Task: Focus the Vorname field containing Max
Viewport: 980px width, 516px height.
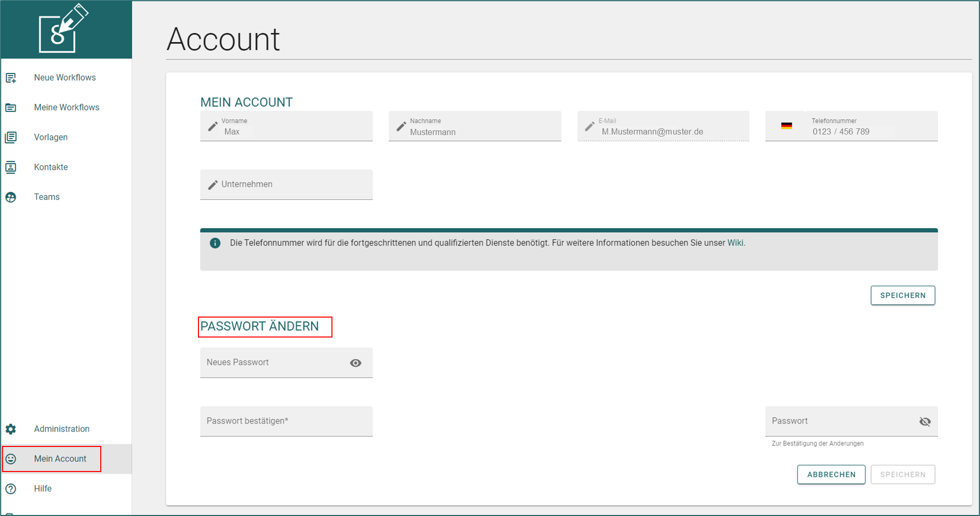Action: tap(286, 126)
